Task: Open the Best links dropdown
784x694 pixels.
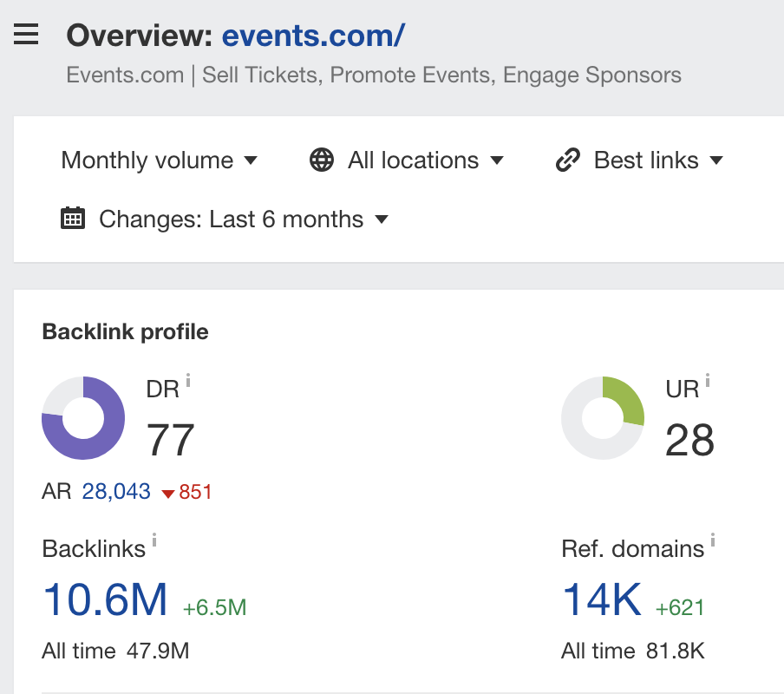Action: coord(639,160)
